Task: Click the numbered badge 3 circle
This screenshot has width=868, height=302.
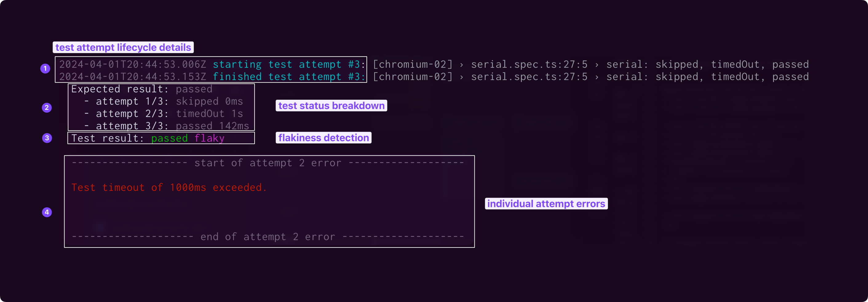Action: [x=47, y=138]
